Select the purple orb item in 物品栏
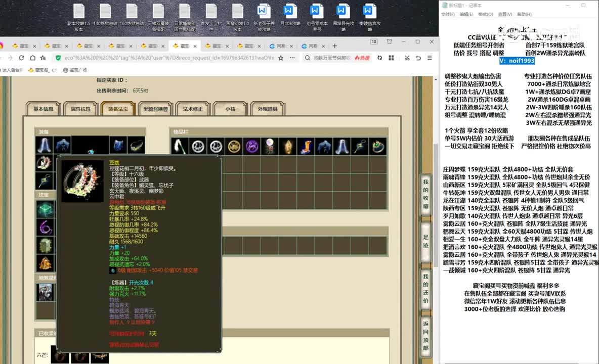 (252, 146)
